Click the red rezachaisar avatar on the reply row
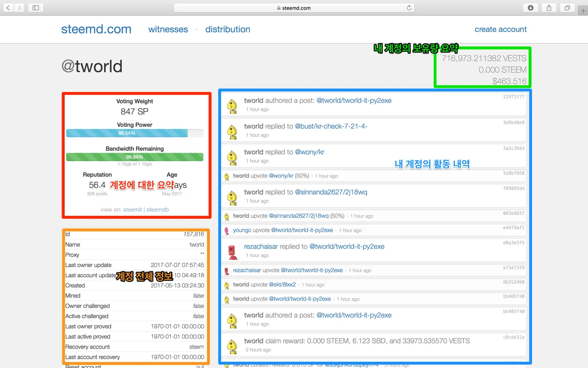This screenshot has width=588, height=368. [233, 252]
